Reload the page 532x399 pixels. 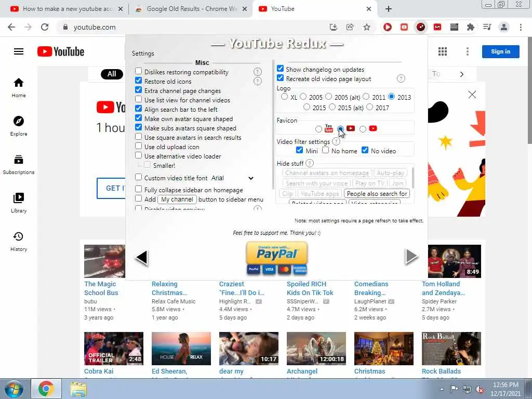click(x=45, y=27)
